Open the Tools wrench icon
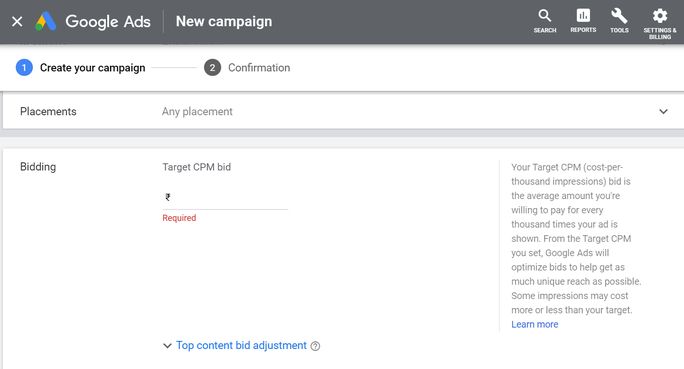684x369 pixels. pos(619,21)
